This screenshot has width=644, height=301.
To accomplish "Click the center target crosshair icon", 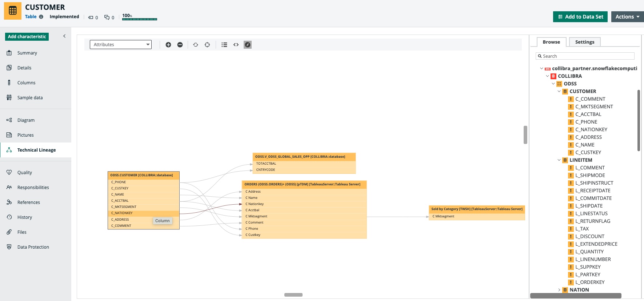I will 207,45.
